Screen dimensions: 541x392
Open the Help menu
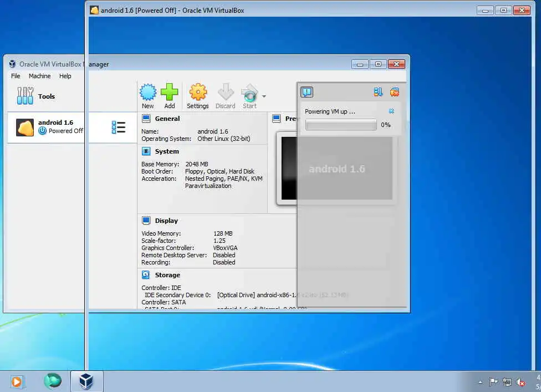pyautogui.click(x=65, y=76)
